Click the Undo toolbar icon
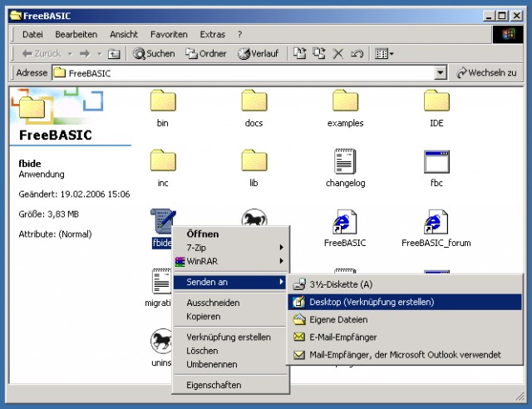Screen dimensions: 532x409 tap(357, 53)
